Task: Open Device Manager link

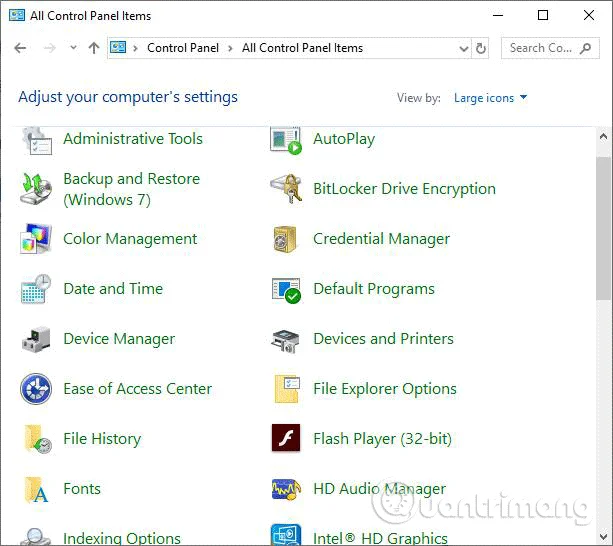Action: pyautogui.click(x=119, y=339)
